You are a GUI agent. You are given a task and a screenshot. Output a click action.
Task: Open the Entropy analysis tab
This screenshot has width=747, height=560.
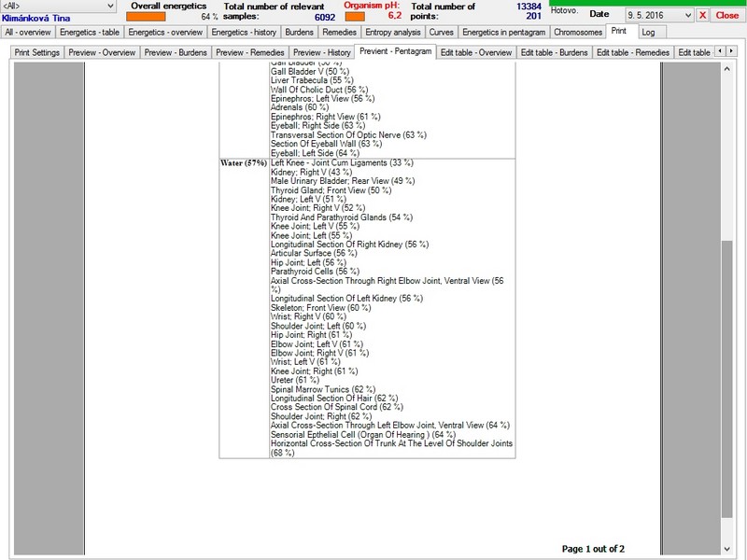click(392, 33)
